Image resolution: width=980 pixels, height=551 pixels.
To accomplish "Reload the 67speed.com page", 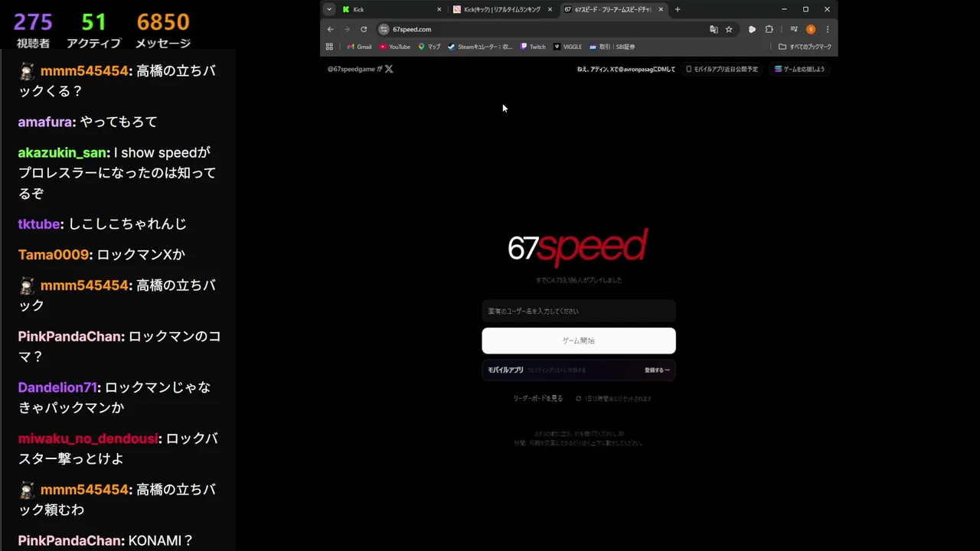I will [x=364, y=29].
